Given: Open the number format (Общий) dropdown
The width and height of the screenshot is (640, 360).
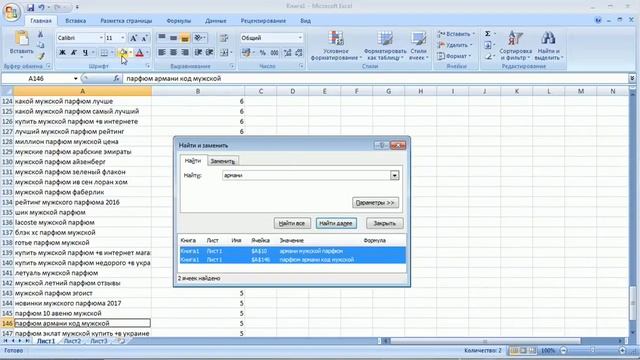Looking at the screenshot, I should tap(300, 38).
